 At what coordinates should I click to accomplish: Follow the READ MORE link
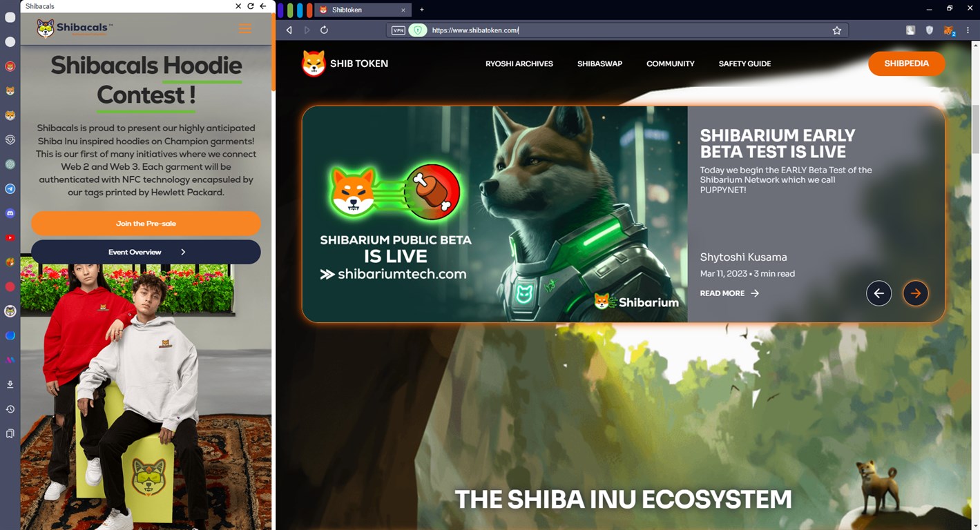pos(729,293)
